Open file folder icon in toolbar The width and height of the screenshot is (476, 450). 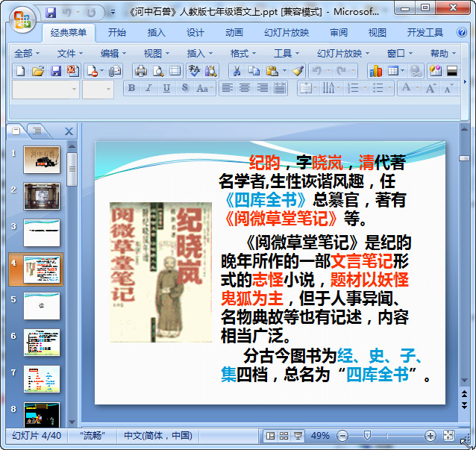(38, 71)
